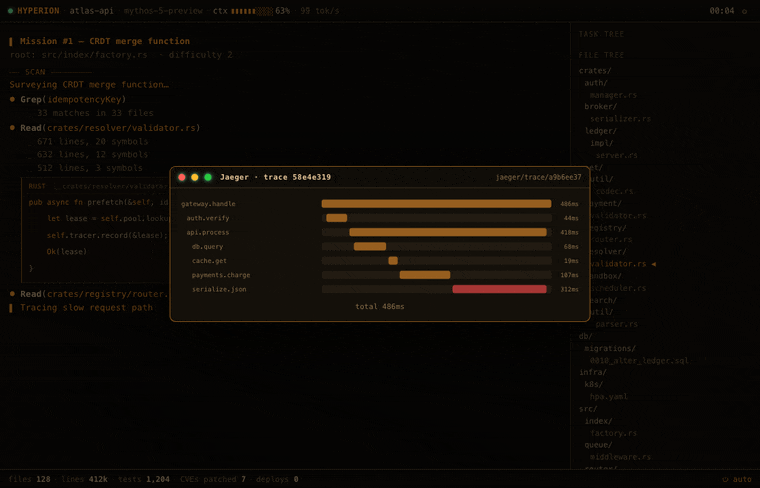Open serializer.rs in file tree
The height and width of the screenshot is (488, 760).
click(x=620, y=119)
